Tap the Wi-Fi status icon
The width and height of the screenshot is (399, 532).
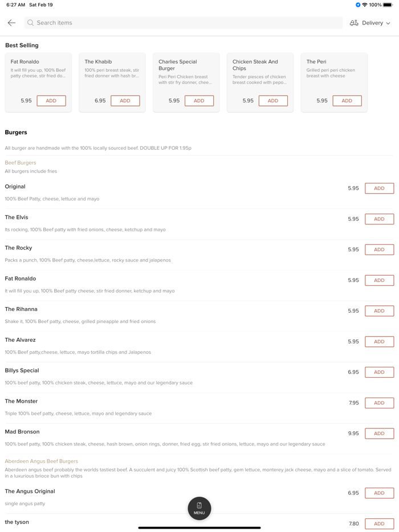coord(365,5)
